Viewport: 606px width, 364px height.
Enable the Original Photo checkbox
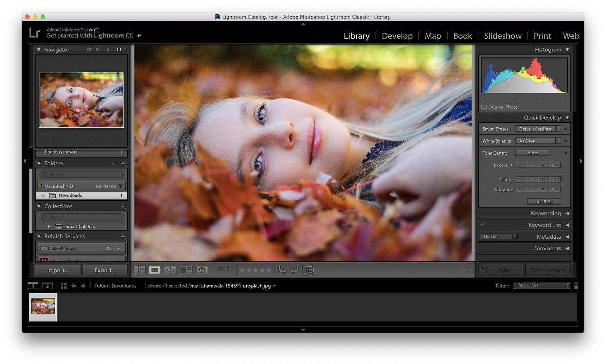click(x=484, y=107)
